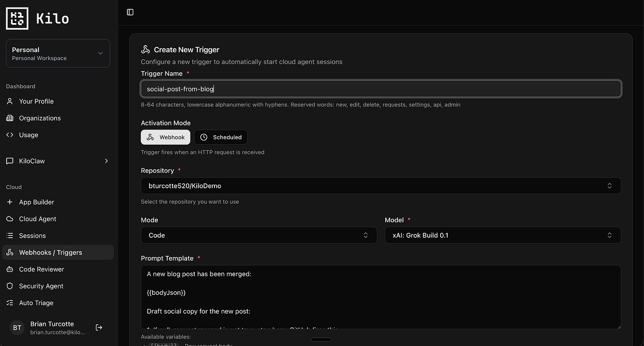Viewport: 644px width, 346px height.
Task: Open the Personal Workspace switcher
Action: 58,53
